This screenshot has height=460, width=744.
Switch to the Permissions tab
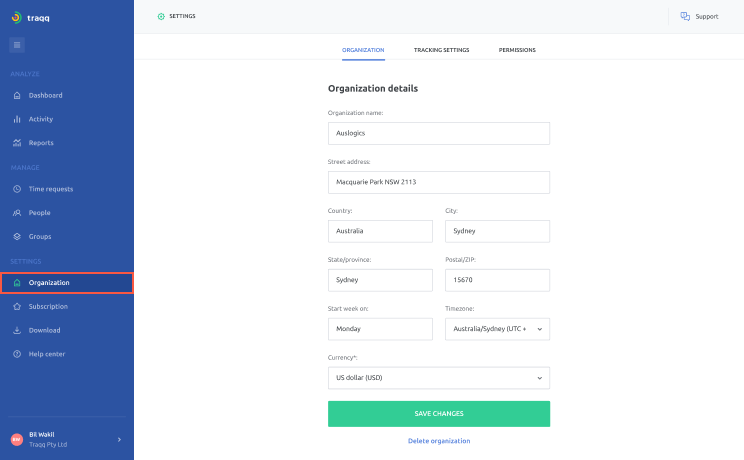click(517, 50)
